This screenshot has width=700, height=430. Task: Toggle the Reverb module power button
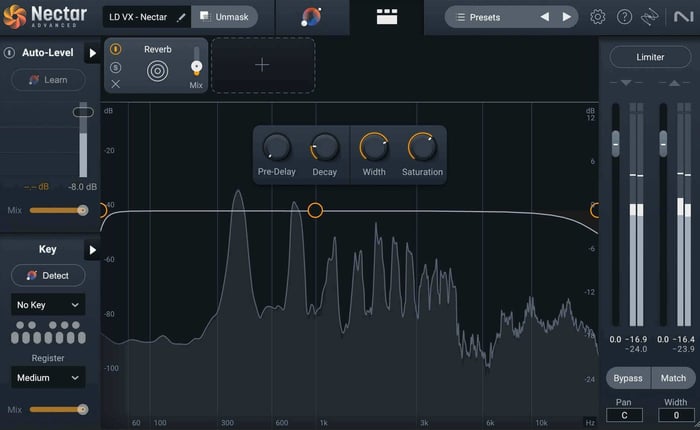tap(115, 49)
